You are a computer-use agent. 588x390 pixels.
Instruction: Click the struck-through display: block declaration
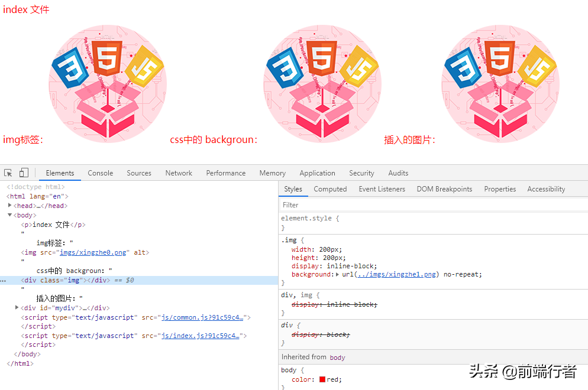pos(321,334)
